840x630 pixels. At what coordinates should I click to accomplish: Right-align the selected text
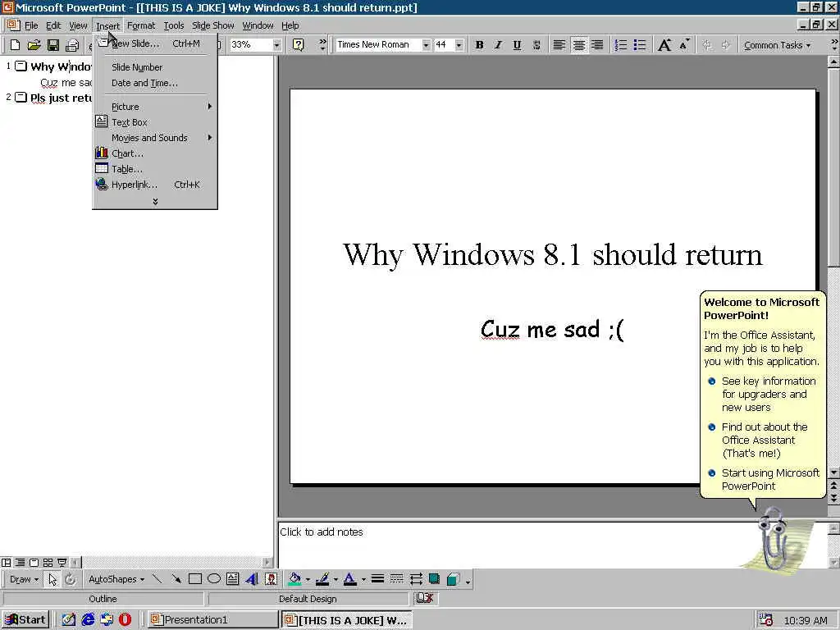click(x=597, y=45)
